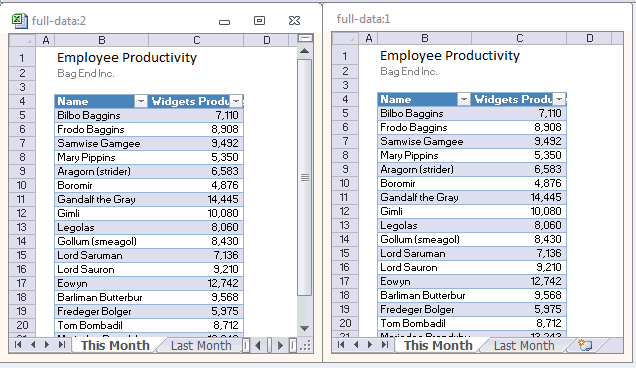This screenshot has height=368, width=636.
Task: Switch to This Month tab in full-data:1
Action: coord(438,345)
